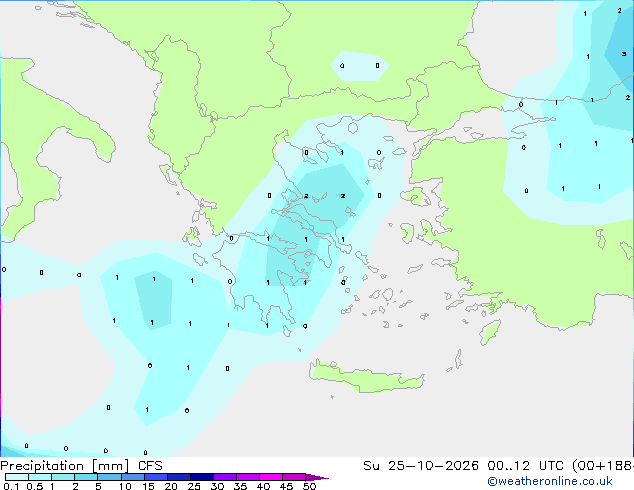The width and height of the screenshot is (634, 490).
Task: Click the 'Precipitation [mm]' title text
Action: (64, 466)
